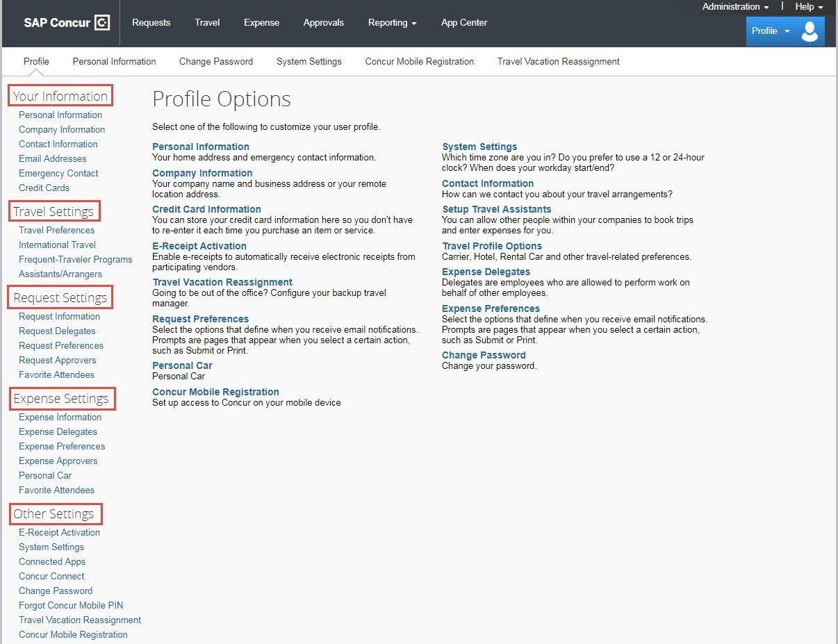Screen dimensions: 838x644
Task: Select the Profile sub-tab
Action: [36, 61]
